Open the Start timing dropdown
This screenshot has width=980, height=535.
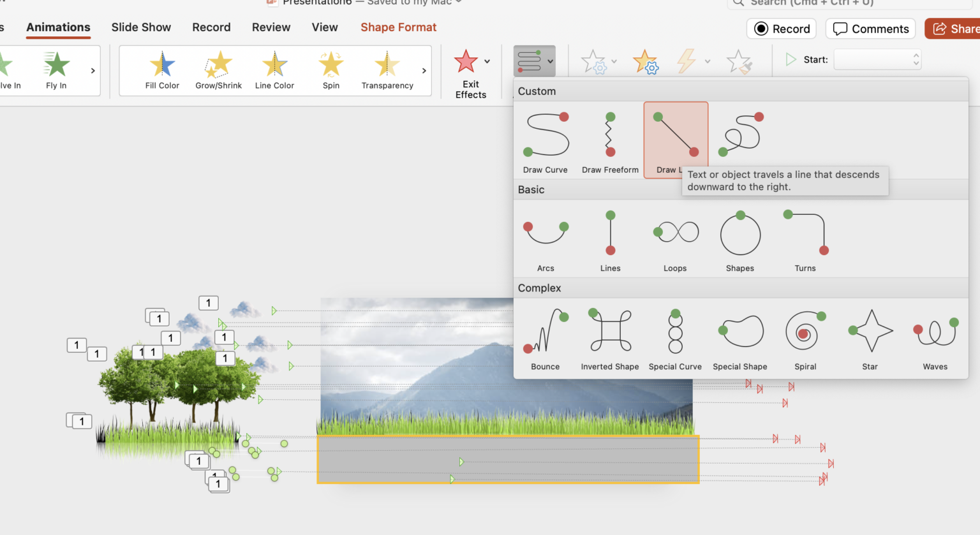[878, 59]
